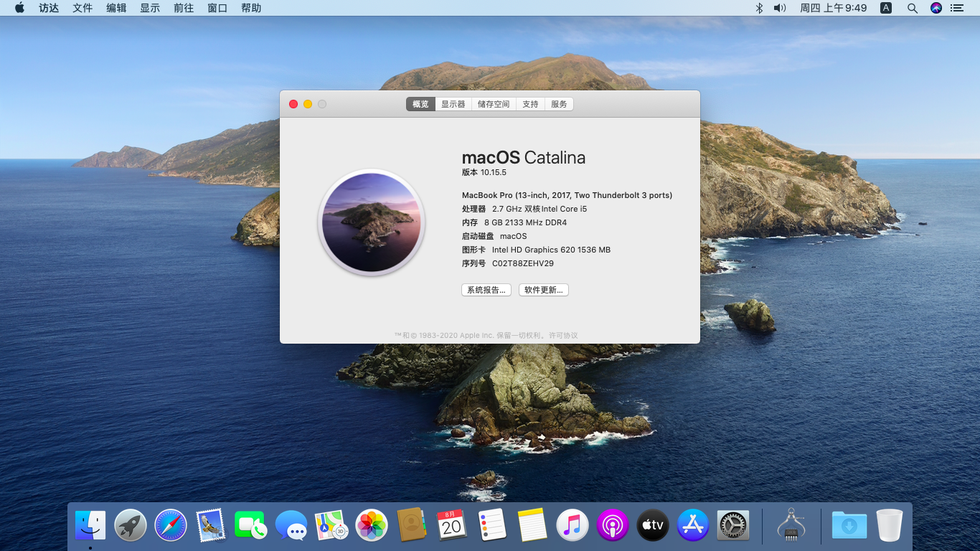Click macOS Catalina round artwork
980x551 pixels.
(372, 222)
